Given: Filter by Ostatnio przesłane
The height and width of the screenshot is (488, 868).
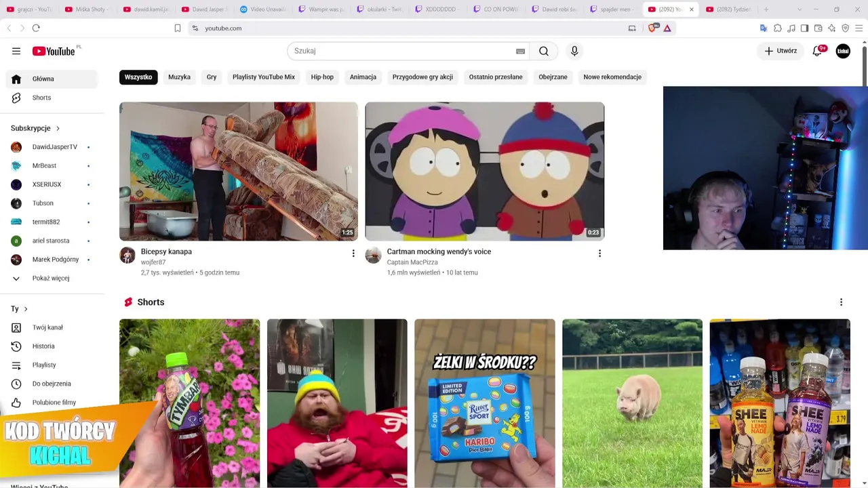Looking at the screenshot, I should coord(496,77).
